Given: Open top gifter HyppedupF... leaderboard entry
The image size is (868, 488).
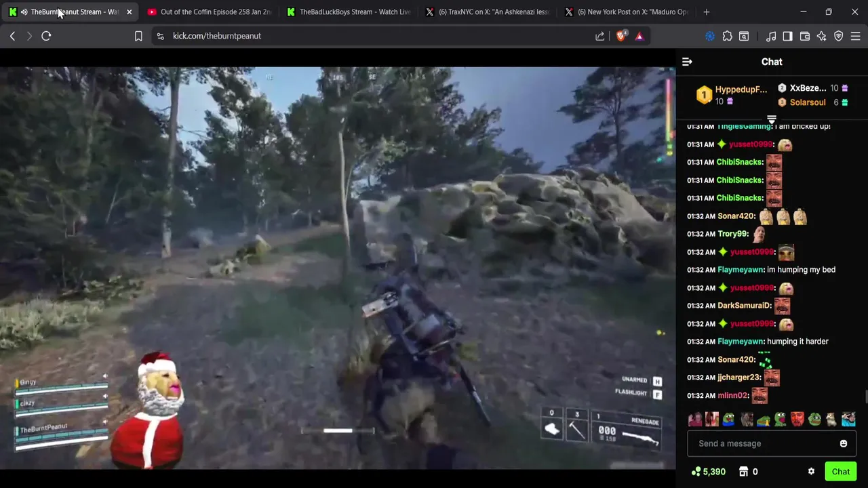Looking at the screenshot, I should coord(733,96).
